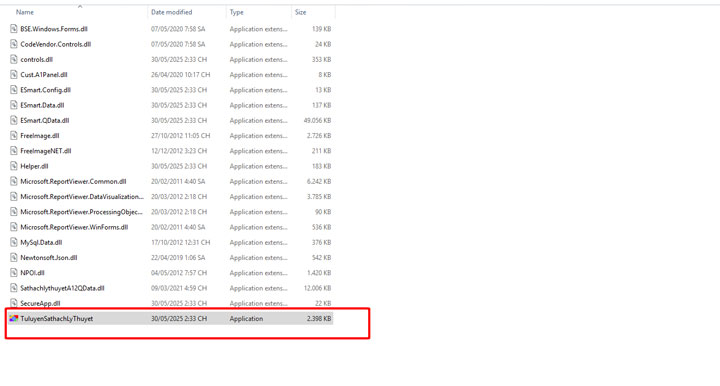Select the file name CodeVendor.Controls.dll
720x386 pixels.
[56, 44]
